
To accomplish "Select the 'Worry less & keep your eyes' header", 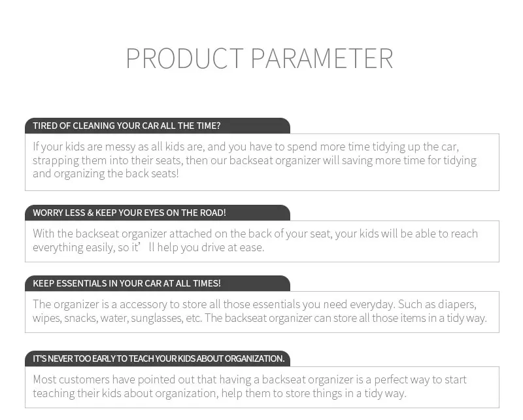I will pyautogui.click(x=129, y=213).
